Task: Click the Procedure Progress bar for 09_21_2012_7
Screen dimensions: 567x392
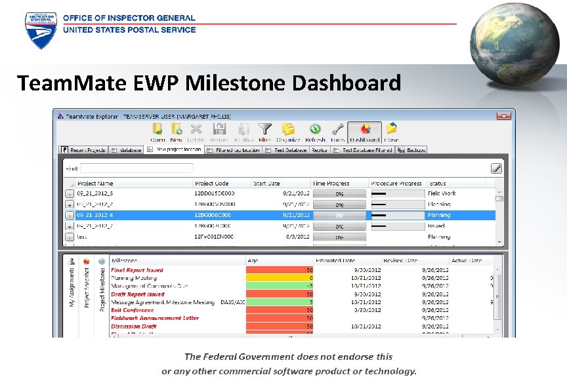Action: tap(398, 226)
